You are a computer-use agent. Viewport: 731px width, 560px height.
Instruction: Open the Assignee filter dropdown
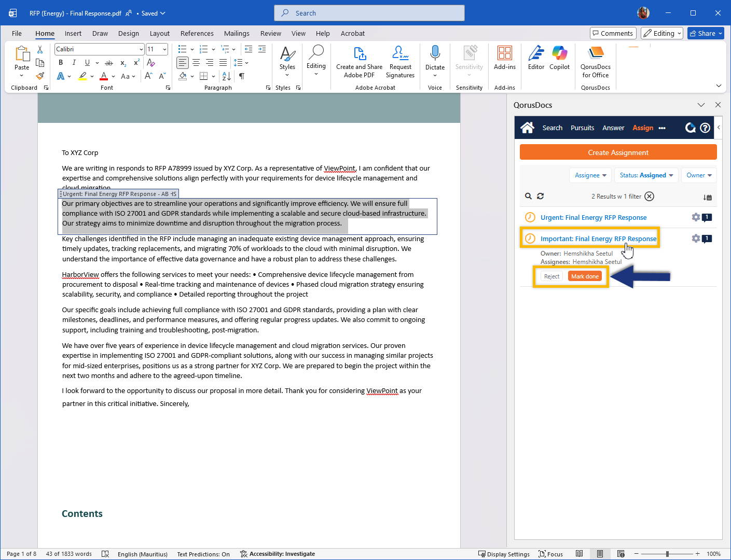(590, 175)
